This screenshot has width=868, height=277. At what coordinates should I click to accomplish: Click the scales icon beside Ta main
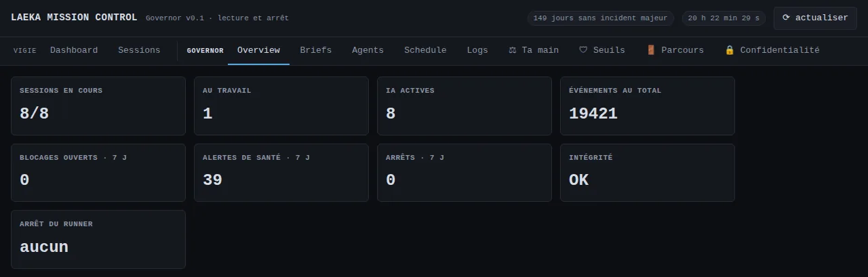pyautogui.click(x=513, y=50)
